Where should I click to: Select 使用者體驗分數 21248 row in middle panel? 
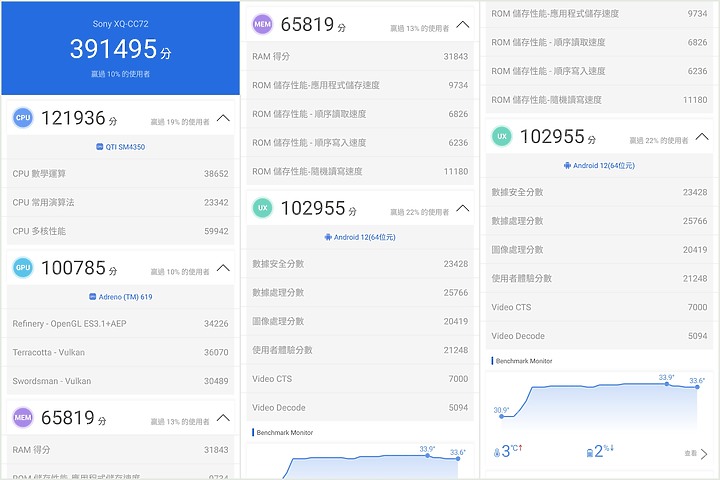click(360, 350)
